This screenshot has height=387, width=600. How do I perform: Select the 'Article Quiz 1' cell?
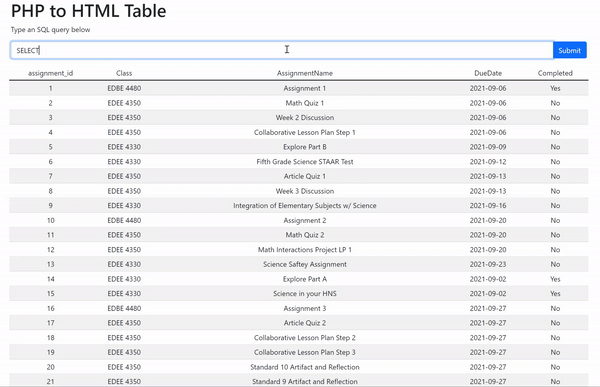[305, 176]
